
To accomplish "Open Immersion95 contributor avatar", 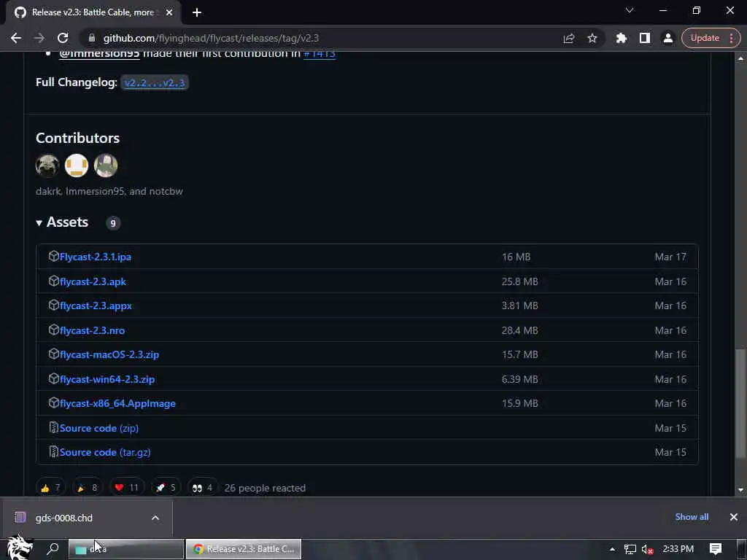I will [x=76, y=166].
